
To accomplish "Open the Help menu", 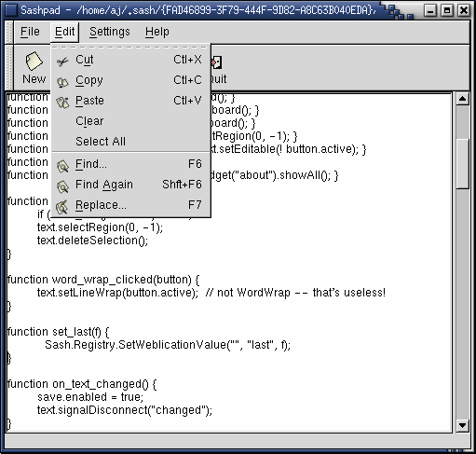I will point(157,32).
